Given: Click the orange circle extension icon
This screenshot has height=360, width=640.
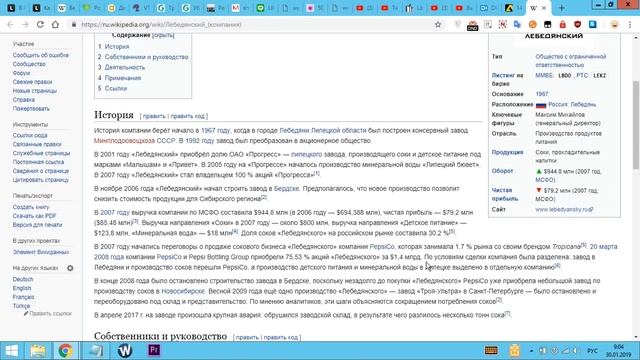Looking at the screenshot, I should 533,24.
